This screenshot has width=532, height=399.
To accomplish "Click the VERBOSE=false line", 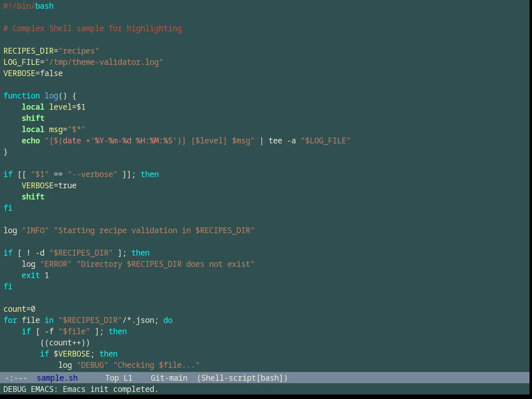I will 33,73.
